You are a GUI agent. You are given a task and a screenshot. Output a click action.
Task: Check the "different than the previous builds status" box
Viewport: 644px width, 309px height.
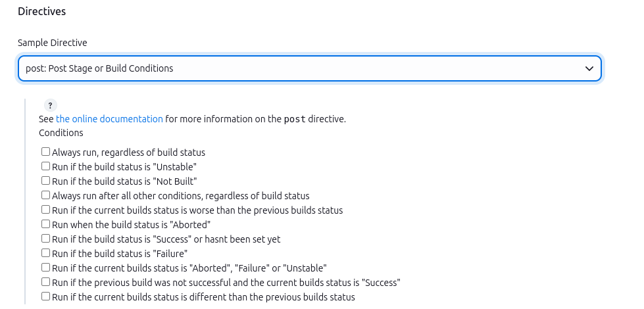46,297
